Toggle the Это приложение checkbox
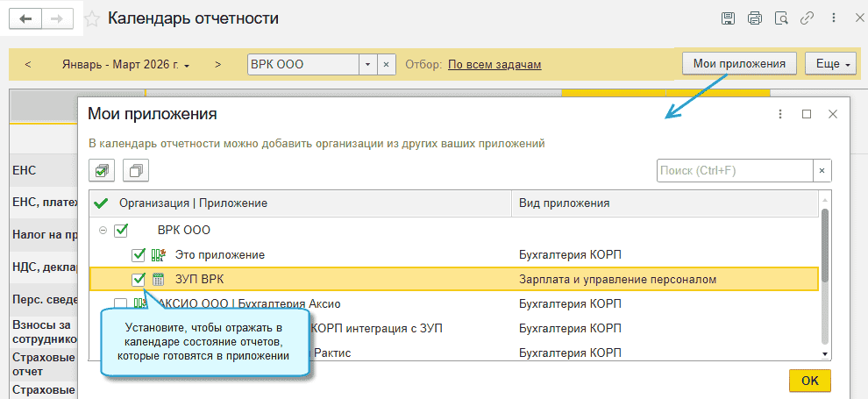This screenshot has width=868, height=399. coord(138,255)
